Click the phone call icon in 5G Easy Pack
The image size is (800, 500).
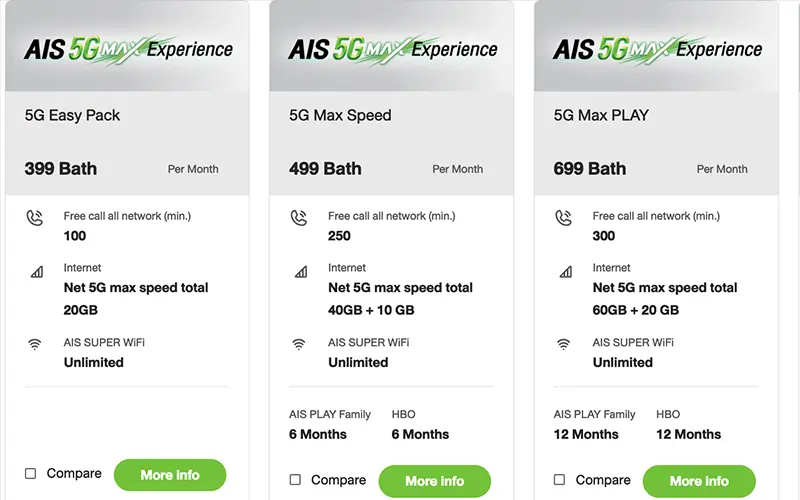[x=35, y=218]
